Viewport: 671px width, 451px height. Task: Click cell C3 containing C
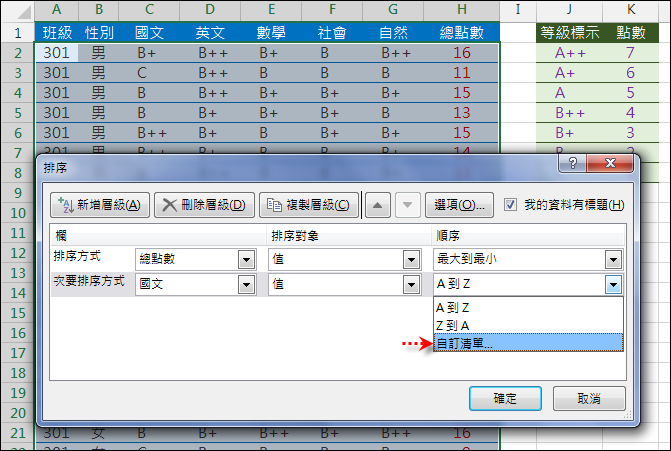tap(149, 73)
